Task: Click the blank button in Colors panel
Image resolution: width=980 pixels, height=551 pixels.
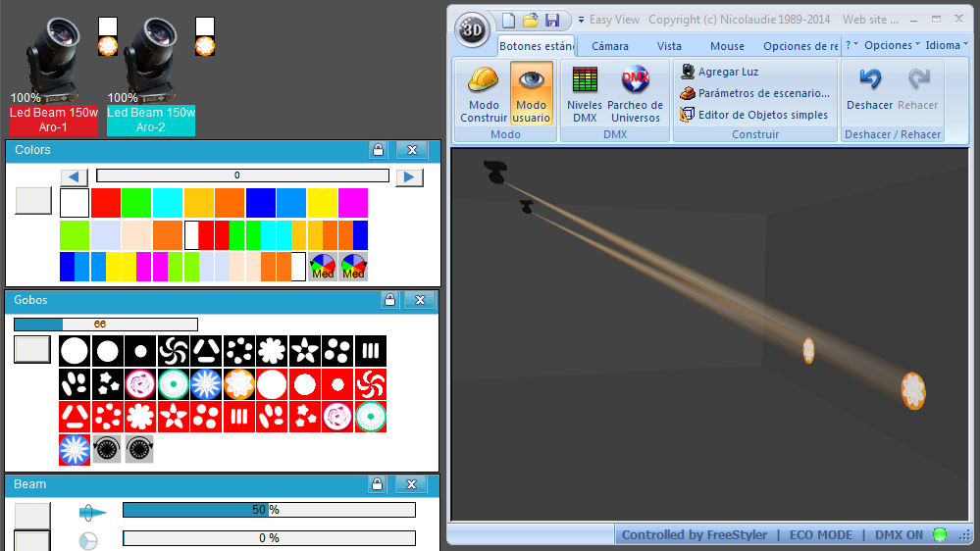Action: pyautogui.click(x=33, y=201)
